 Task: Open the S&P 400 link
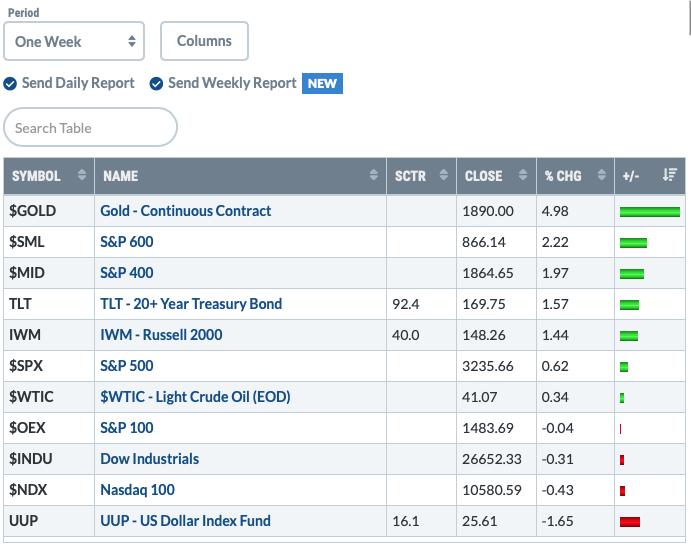(127, 273)
